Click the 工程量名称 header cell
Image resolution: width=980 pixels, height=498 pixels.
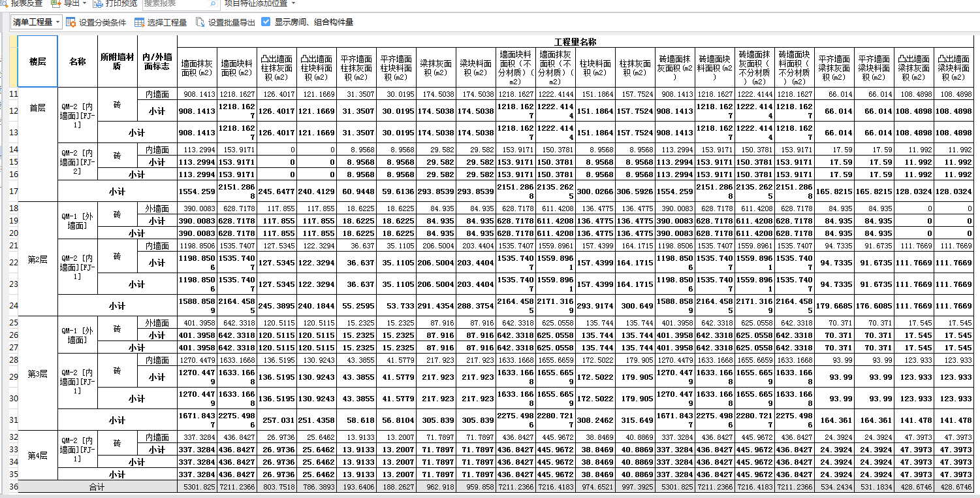575,42
